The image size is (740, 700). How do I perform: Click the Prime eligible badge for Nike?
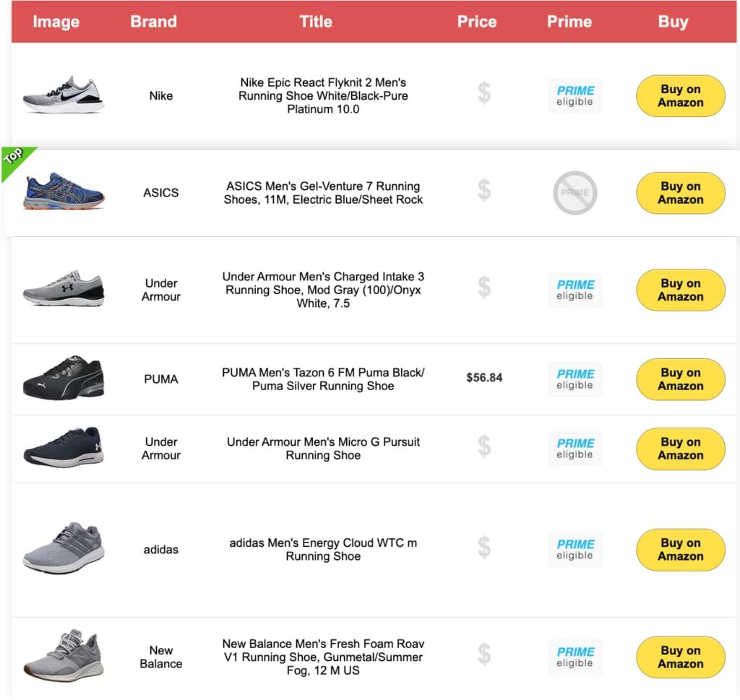tap(575, 95)
